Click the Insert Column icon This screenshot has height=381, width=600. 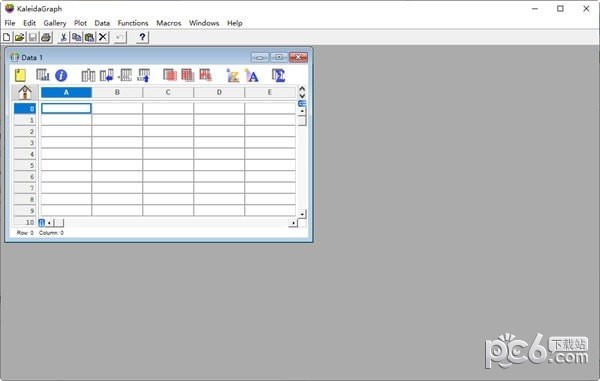[88, 75]
